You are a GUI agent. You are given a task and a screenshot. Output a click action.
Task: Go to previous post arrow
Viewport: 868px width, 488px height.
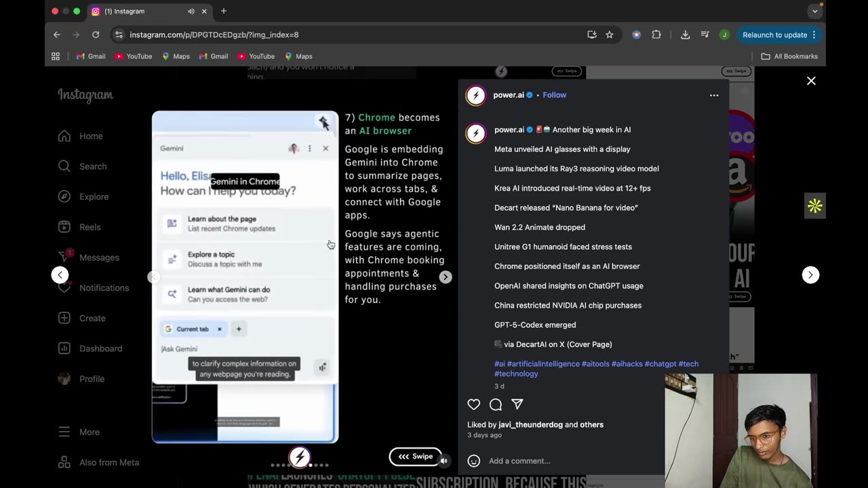pyautogui.click(x=60, y=275)
